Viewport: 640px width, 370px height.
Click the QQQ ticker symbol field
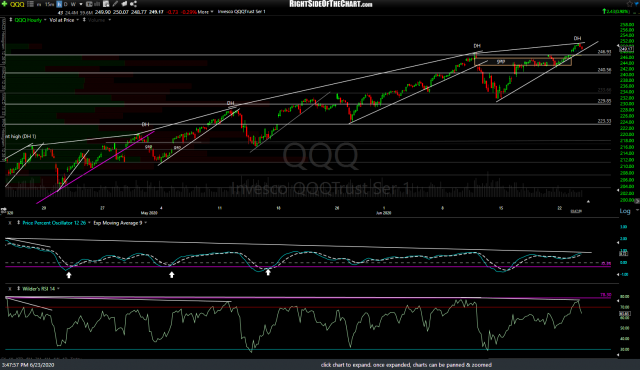pyautogui.click(x=17, y=4)
